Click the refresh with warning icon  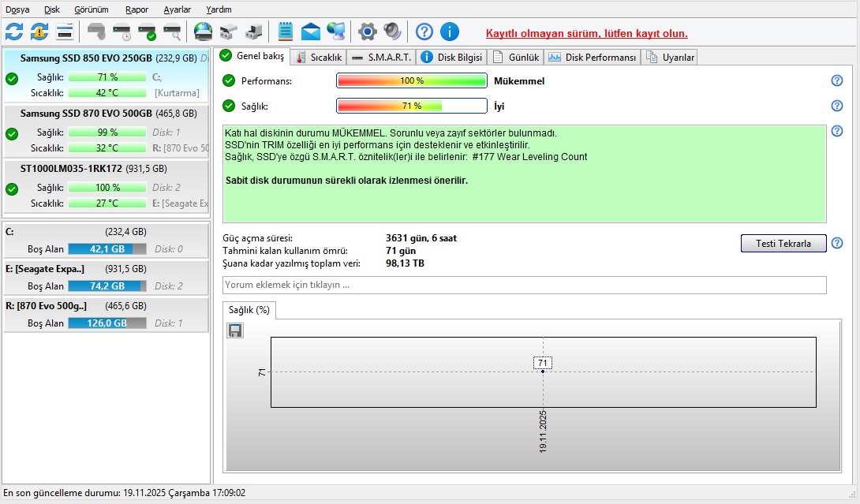coord(39,32)
